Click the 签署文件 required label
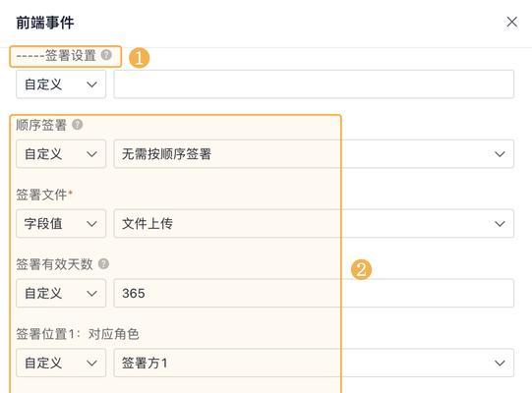The height and width of the screenshot is (393, 532). coord(44,195)
